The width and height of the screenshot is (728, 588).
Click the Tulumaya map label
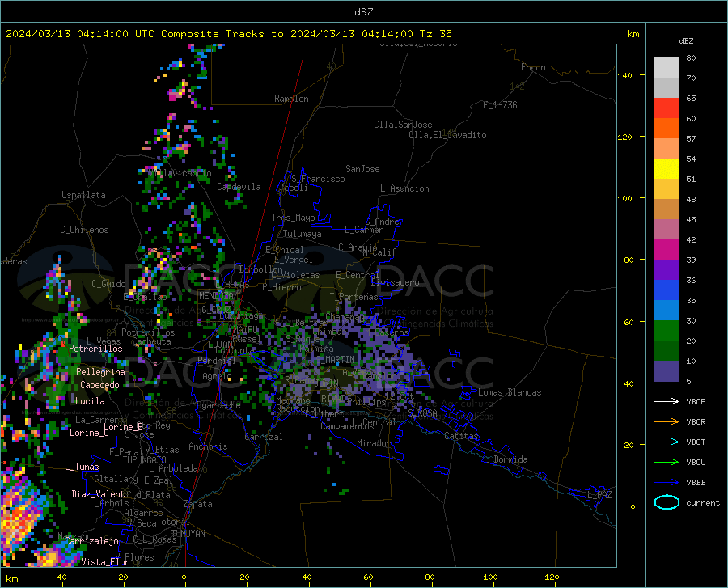tap(303, 234)
